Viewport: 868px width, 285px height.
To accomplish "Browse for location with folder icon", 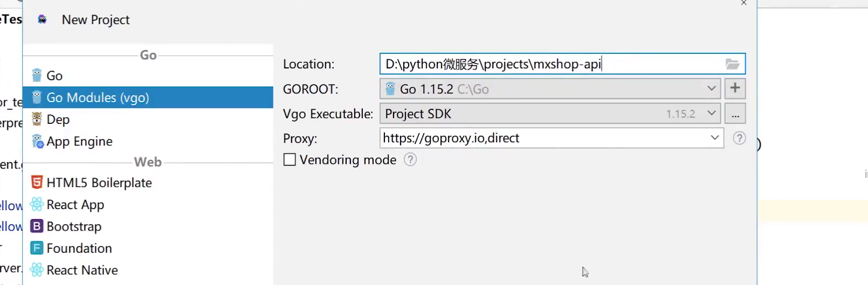I will click(732, 64).
